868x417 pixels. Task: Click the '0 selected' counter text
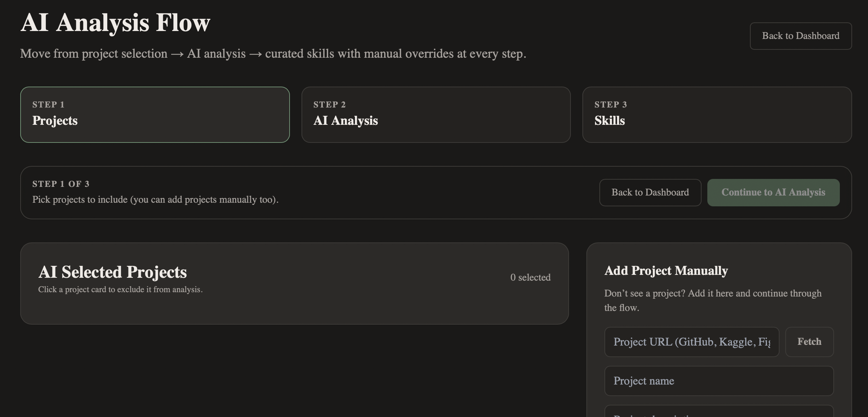[x=530, y=277]
